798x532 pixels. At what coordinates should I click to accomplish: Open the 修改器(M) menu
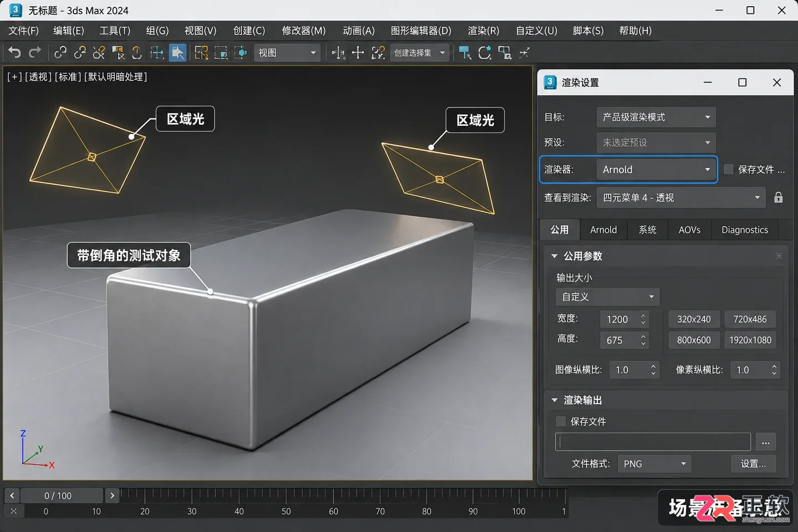304,30
